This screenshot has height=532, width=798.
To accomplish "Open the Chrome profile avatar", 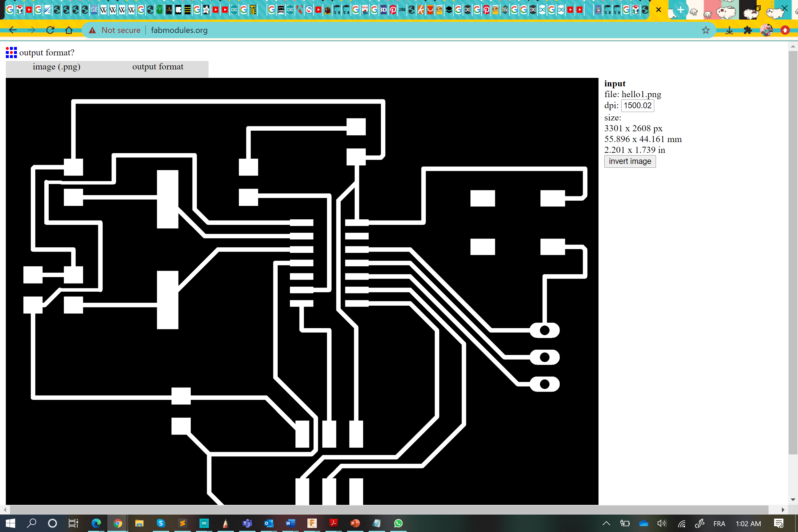I will point(766,30).
